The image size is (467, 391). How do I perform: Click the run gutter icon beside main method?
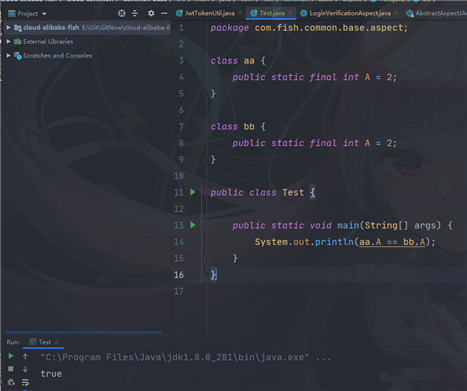(193, 225)
